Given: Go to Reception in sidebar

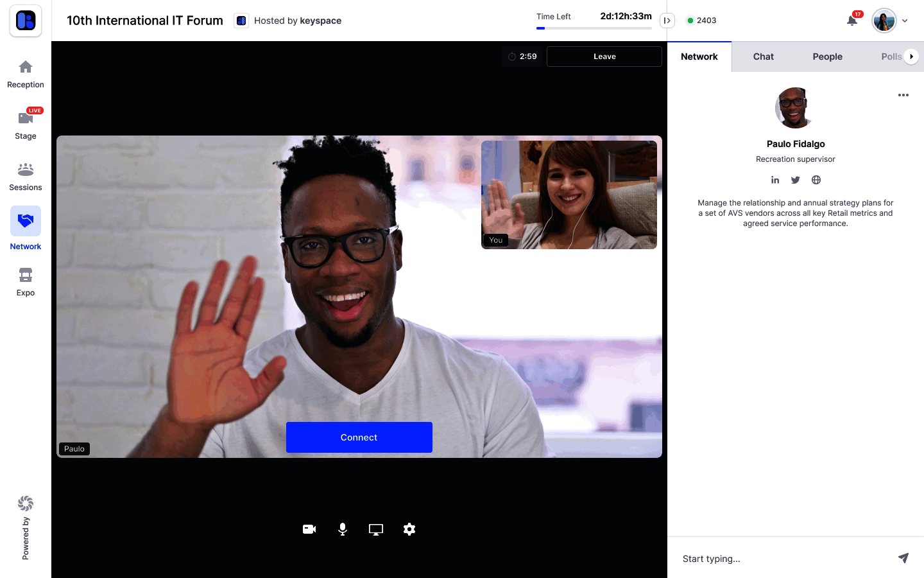Looking at the screenshot, I should click(26, 74).
